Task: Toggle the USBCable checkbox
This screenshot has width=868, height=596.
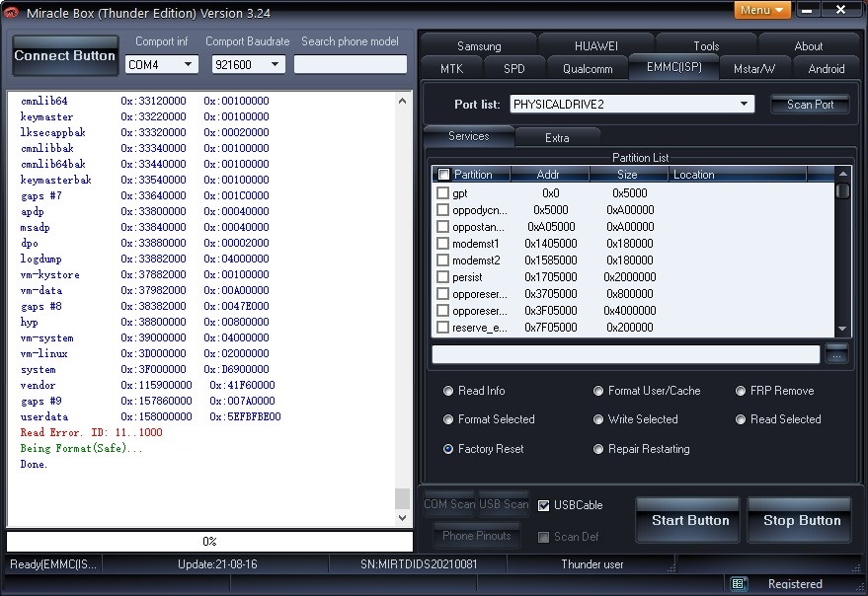Action: [543, 505]
